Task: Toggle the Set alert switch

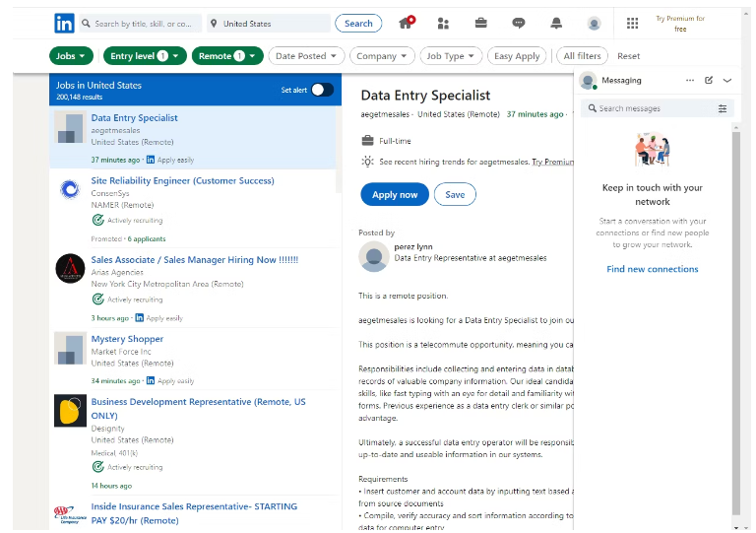Action: tap(322, 90)
